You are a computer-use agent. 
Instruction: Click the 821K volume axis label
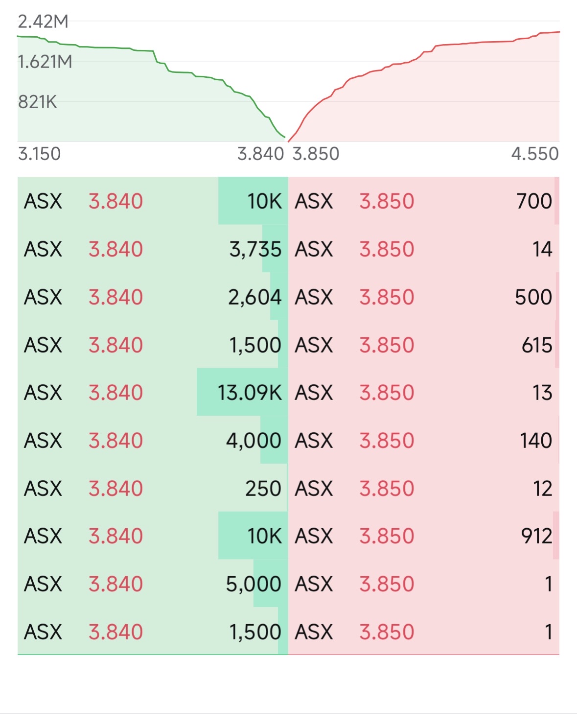38,102
